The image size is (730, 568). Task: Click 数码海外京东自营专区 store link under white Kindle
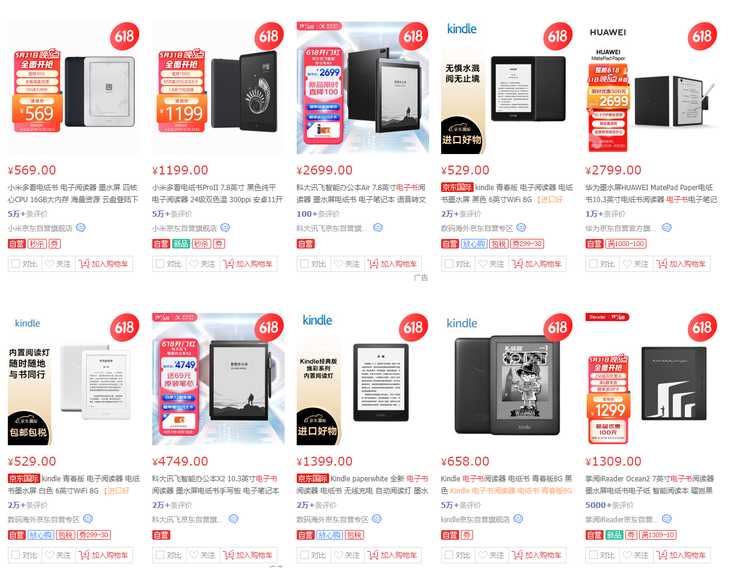43,519
